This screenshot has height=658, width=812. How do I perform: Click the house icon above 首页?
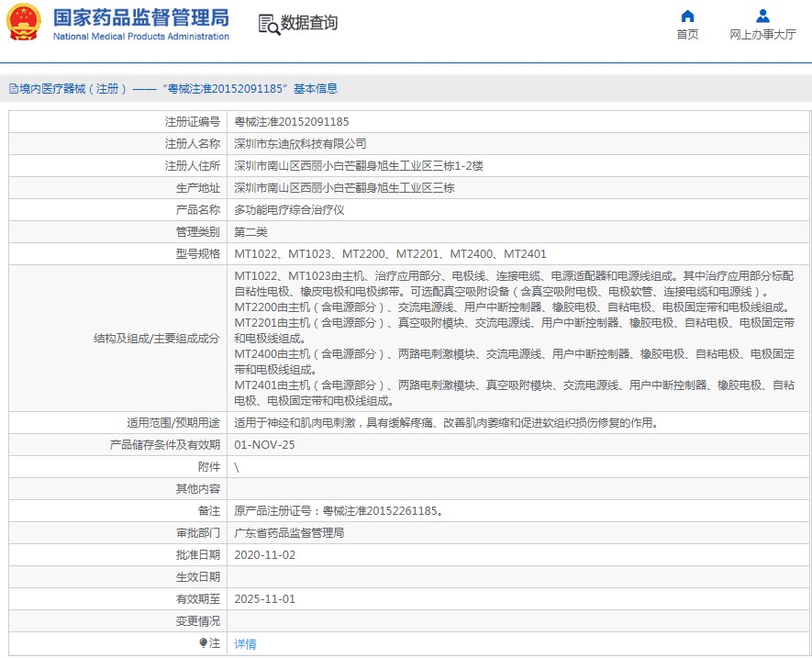coord(687,16)
